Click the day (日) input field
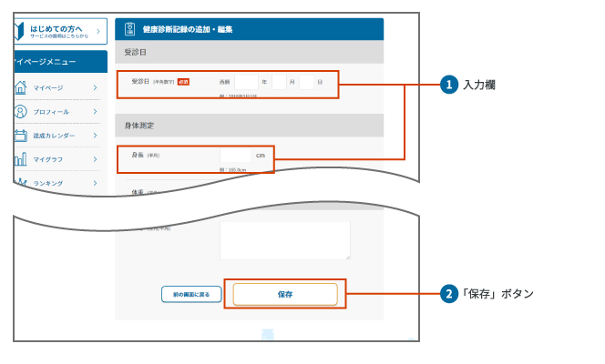Screen dimensions: 605x364 coord(306,82)
